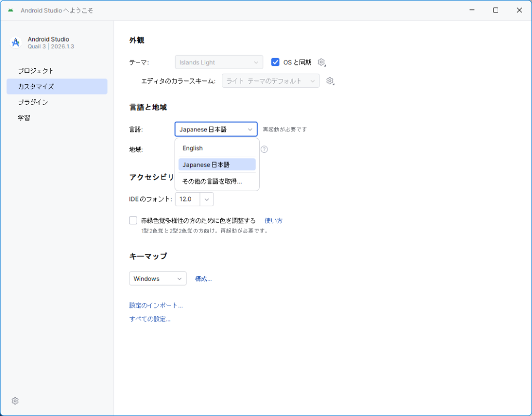Click 設定のインポート... link

[x=156, y=305]
